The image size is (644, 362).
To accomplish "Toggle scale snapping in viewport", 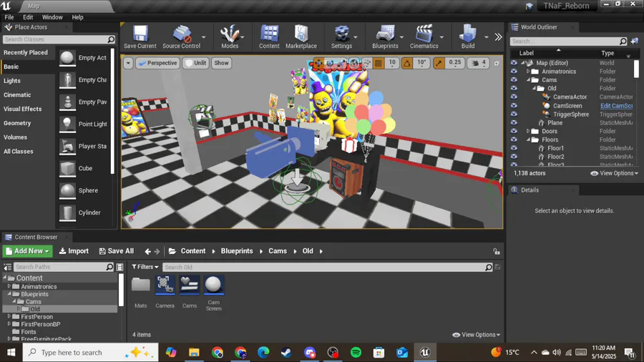I will (x=439, y=63).
